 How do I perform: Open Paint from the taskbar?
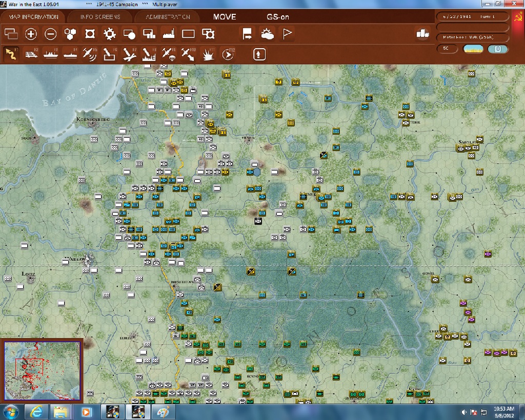click(163, 412)
